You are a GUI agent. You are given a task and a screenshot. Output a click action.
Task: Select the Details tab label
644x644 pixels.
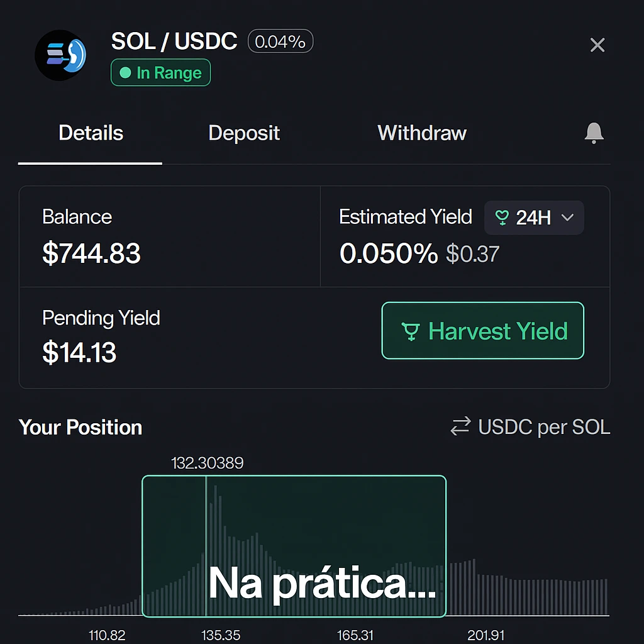[90, 133]
